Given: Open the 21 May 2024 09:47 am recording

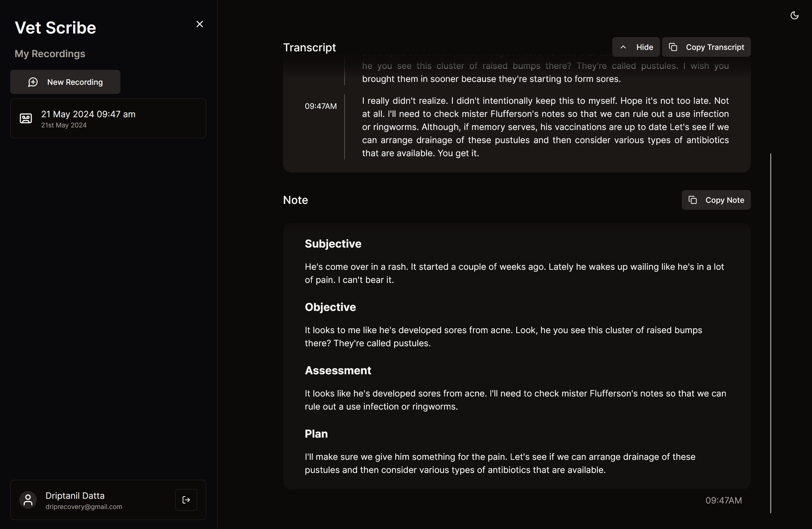Looking at the screenshot, I should (108, 118).
